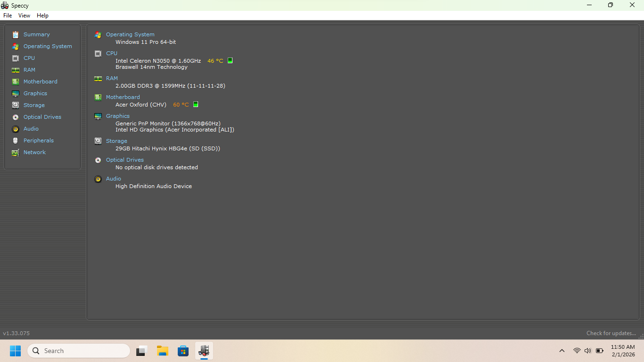This screenshot has height=362, width=644.
Task: Click the Generic PnP Monitor text
Action: point(168,123)
